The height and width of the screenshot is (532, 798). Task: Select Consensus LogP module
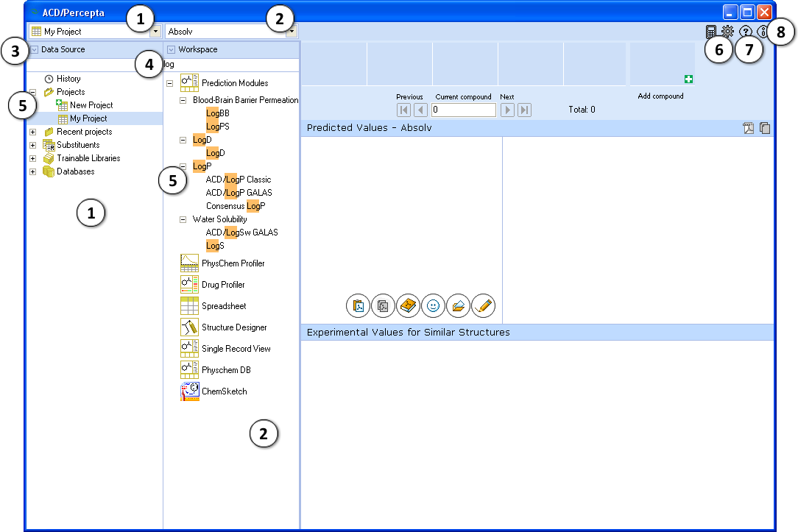(236, 206)
